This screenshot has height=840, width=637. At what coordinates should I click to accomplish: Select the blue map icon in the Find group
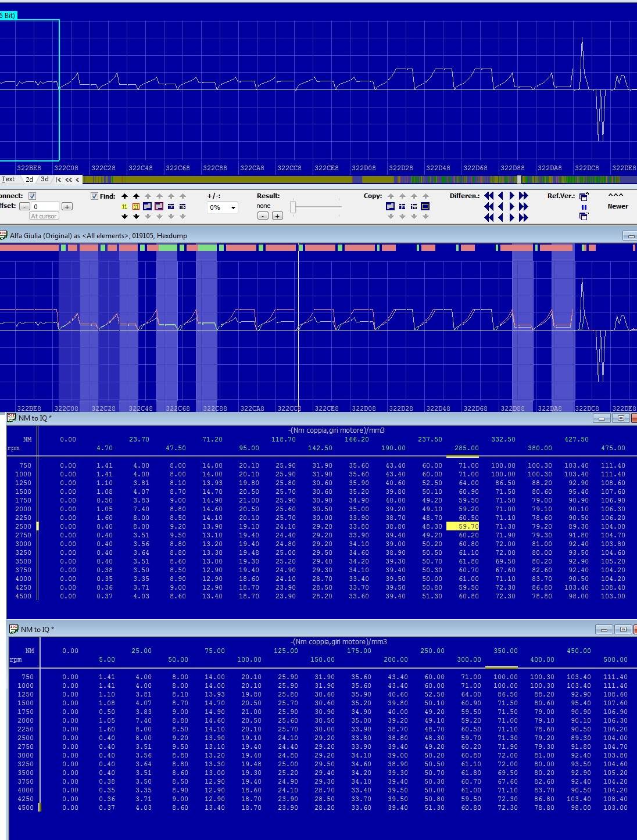tap(148, 206)
